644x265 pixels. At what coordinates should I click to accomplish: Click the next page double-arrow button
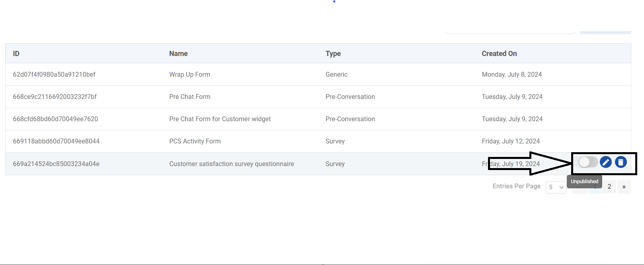(x=624, y=187)
